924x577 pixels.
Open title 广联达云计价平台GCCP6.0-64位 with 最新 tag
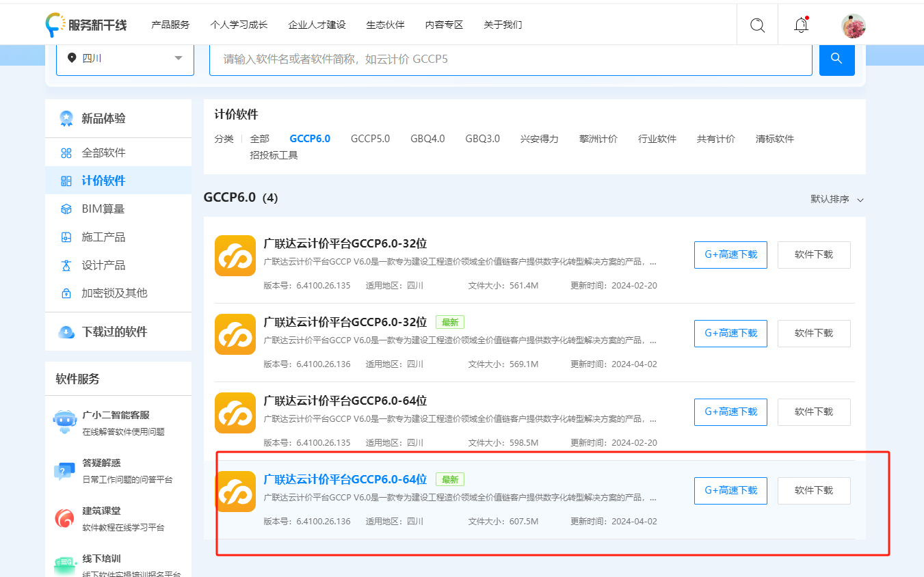pos(345,479)
